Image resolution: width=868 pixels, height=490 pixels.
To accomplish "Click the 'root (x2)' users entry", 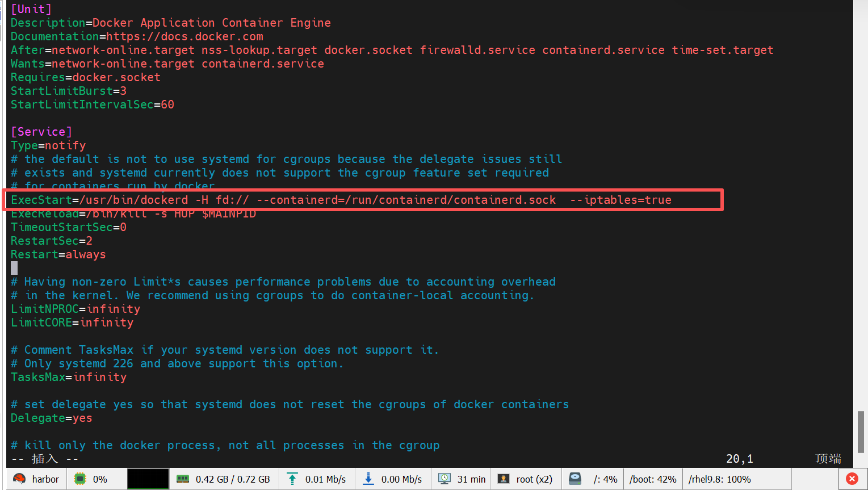I will (x=534, y=479).
